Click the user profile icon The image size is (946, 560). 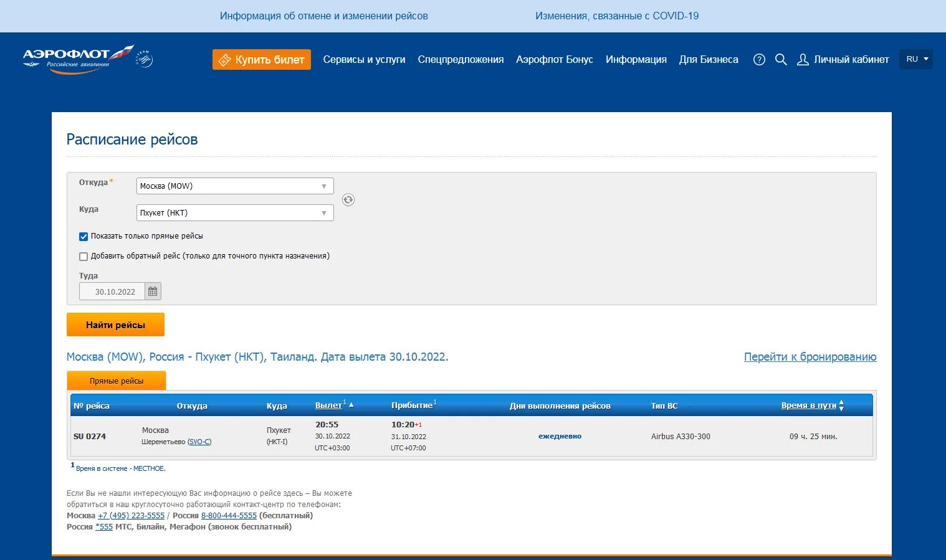tap(803, 60)
